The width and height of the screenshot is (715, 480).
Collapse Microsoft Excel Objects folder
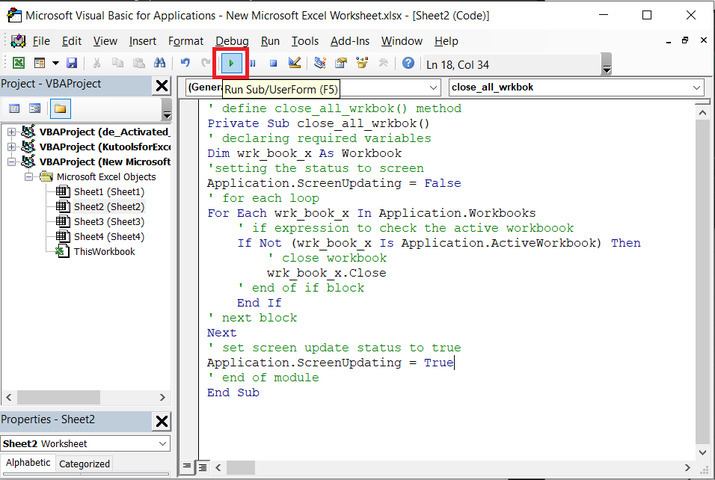coord(29,176)
